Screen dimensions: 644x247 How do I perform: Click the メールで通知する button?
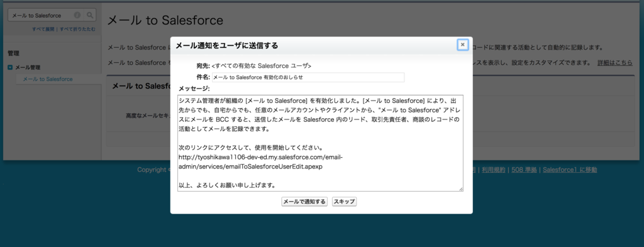point(304,202)
